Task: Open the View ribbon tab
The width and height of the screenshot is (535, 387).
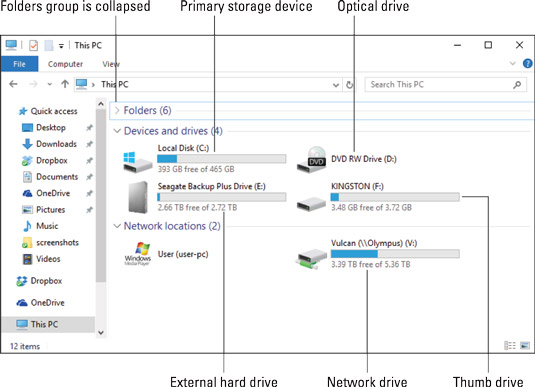Action: point(111,64)
